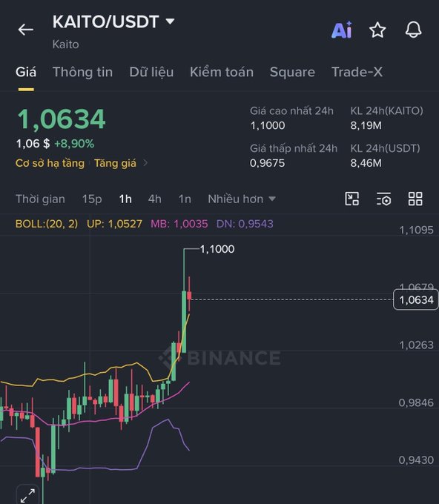The image size is (439, 504).
Task: Open the chart drawing tools icon
Action: [351, 199]
